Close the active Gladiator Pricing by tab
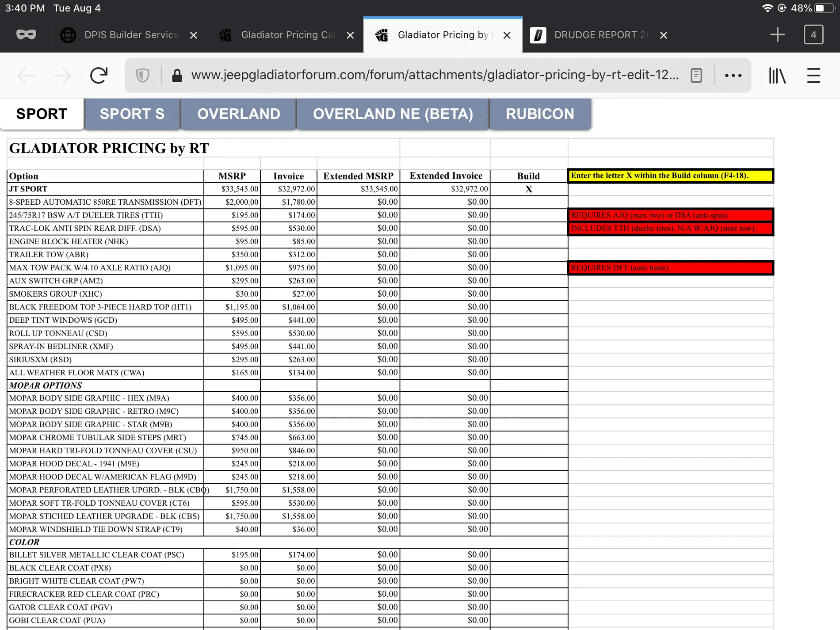This screenshot has width=840, height=630. (507, 35)
